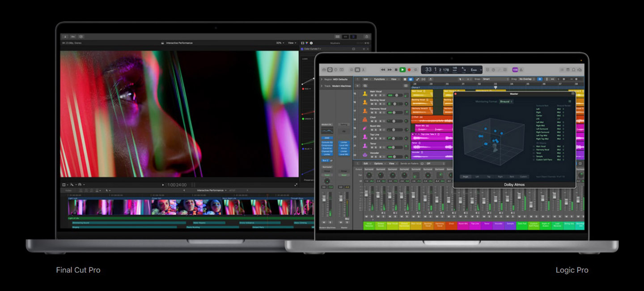Image resolution: width=644 pixels, height=291 pixels.
Task: Open the info inspector icon in Final Cut
Action: (311, 43)
